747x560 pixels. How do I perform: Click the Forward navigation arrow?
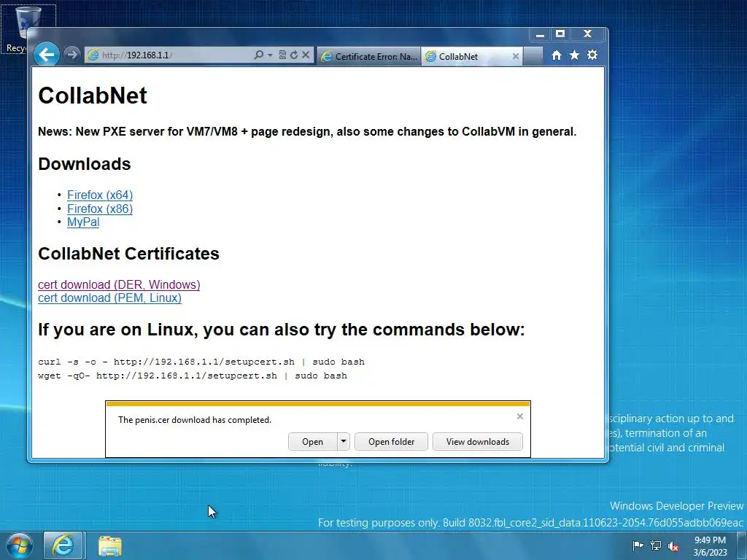[x=72, y=55]
